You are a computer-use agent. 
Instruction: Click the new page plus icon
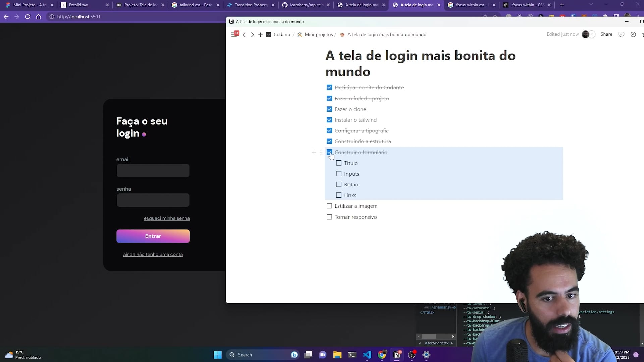pos(260,35)
